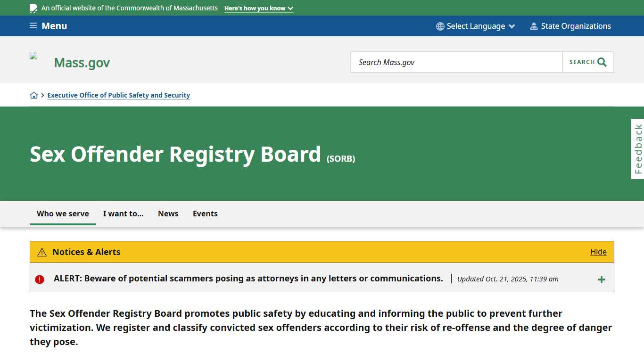Click the hamburger menu icon
Screen dimensions: 644x362
(x=33, y=25)
